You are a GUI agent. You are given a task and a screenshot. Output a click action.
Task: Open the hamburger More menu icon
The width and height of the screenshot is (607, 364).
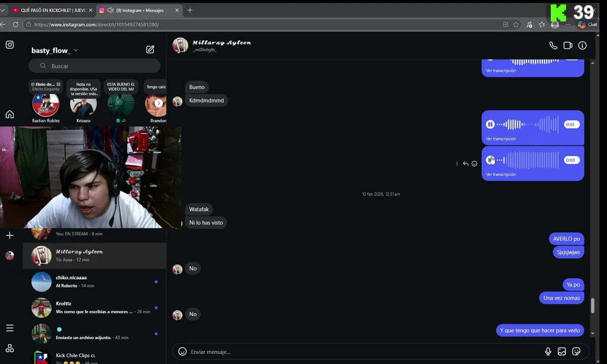pos(10,328)
